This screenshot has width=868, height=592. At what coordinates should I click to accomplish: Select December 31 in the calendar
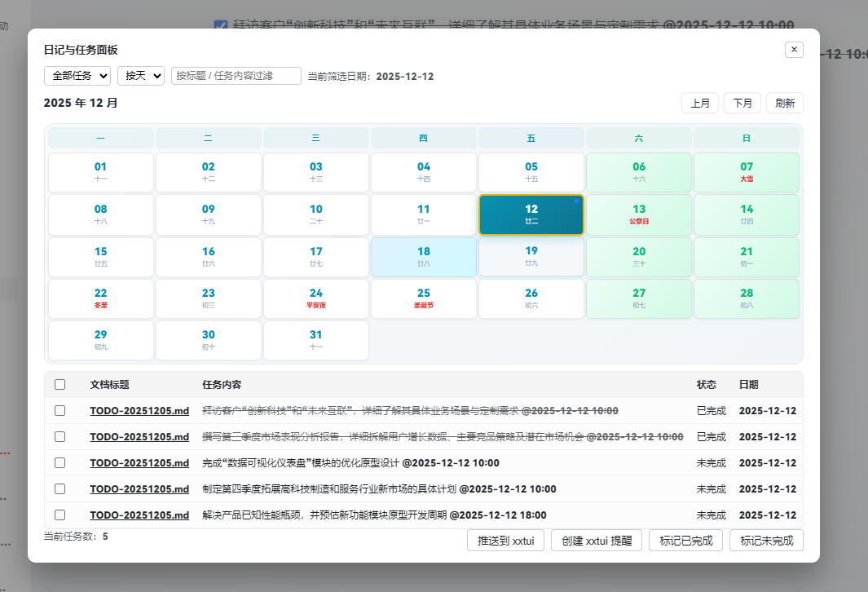click(316, 340)
